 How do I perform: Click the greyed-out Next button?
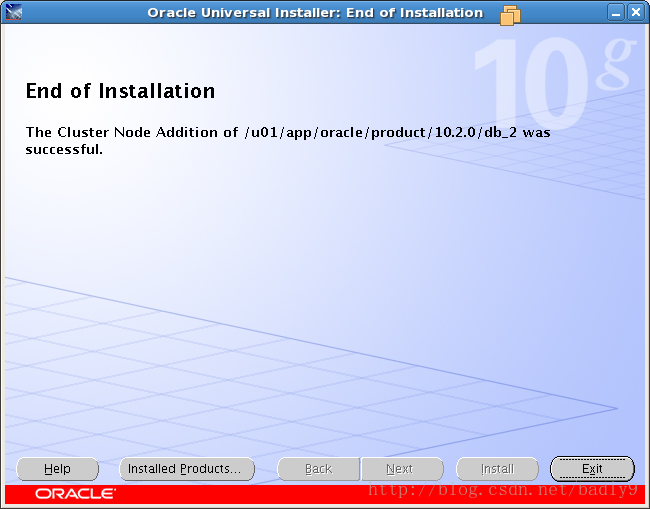pyautogui.click(x=402, y=469)
